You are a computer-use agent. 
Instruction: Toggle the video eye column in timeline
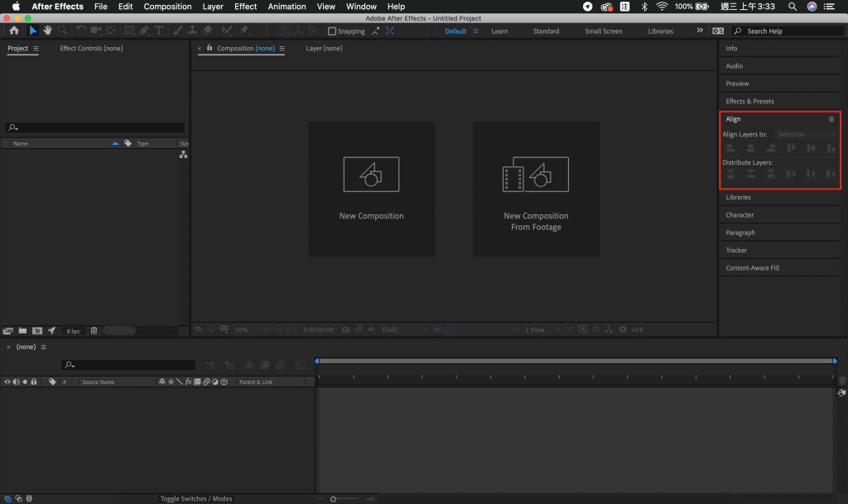[x=7, y=382]
